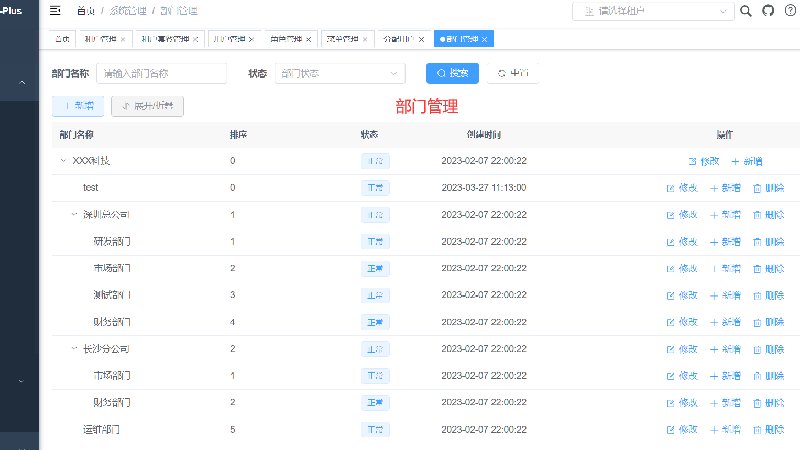Delete the 研发部门 row
The height and width of the screenshot is (450, 800).
coord(768,242)
